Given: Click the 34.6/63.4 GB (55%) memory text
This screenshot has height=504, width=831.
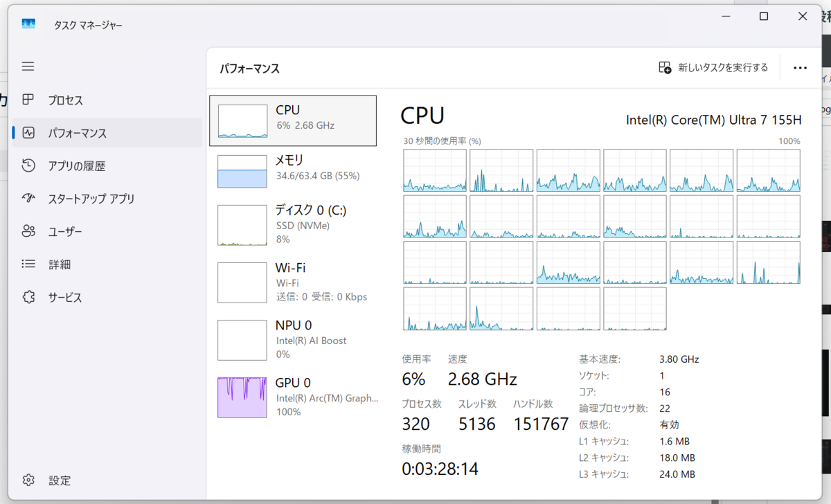Looking at the screenshot, I should (x=318, y=176).
